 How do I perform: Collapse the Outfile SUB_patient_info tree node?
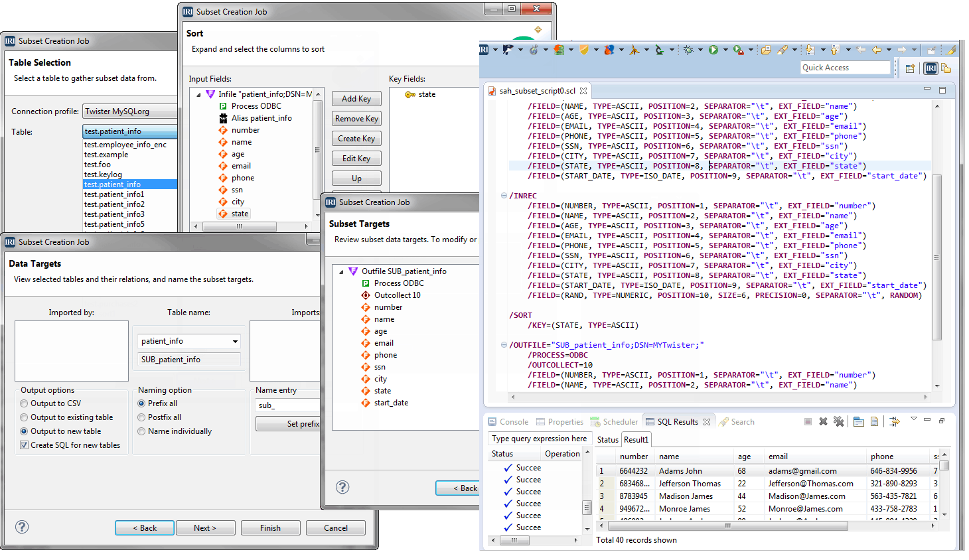pyautogui.click(x=341, y=271)
